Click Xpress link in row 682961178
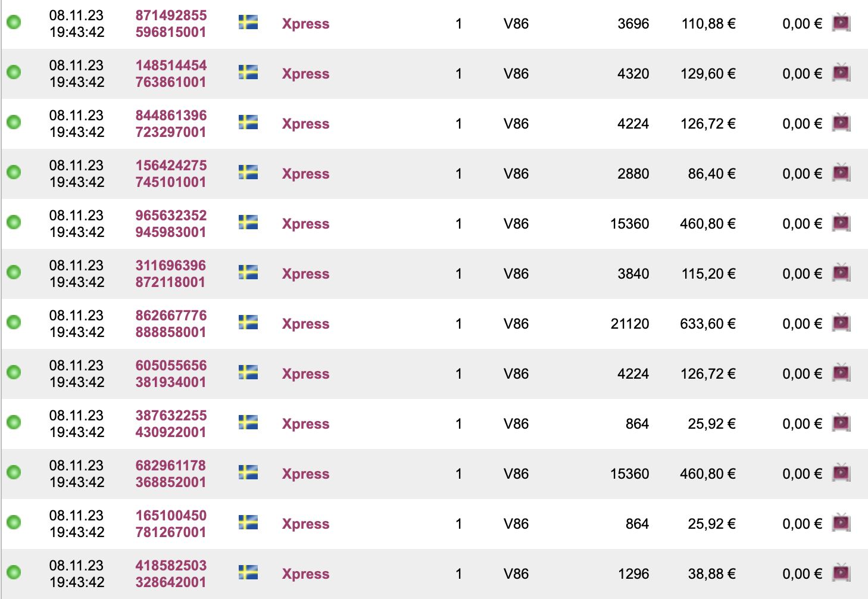868x599 pixels. (305, 474)
